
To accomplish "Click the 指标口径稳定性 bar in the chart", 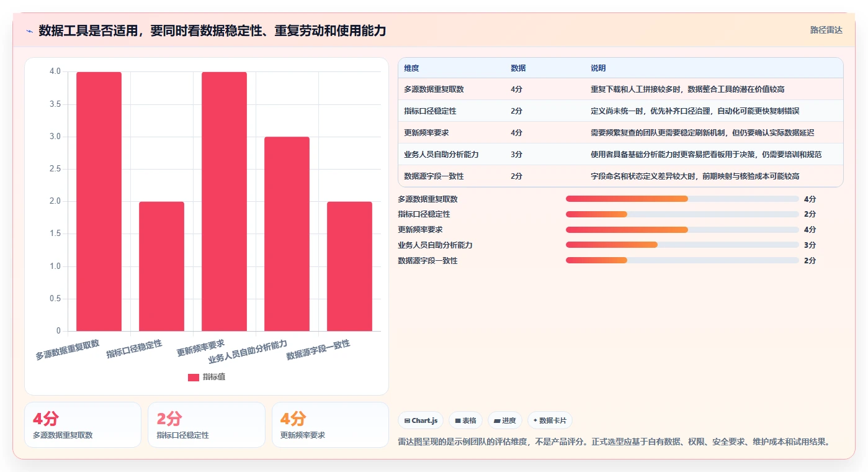I will [161, 266].
